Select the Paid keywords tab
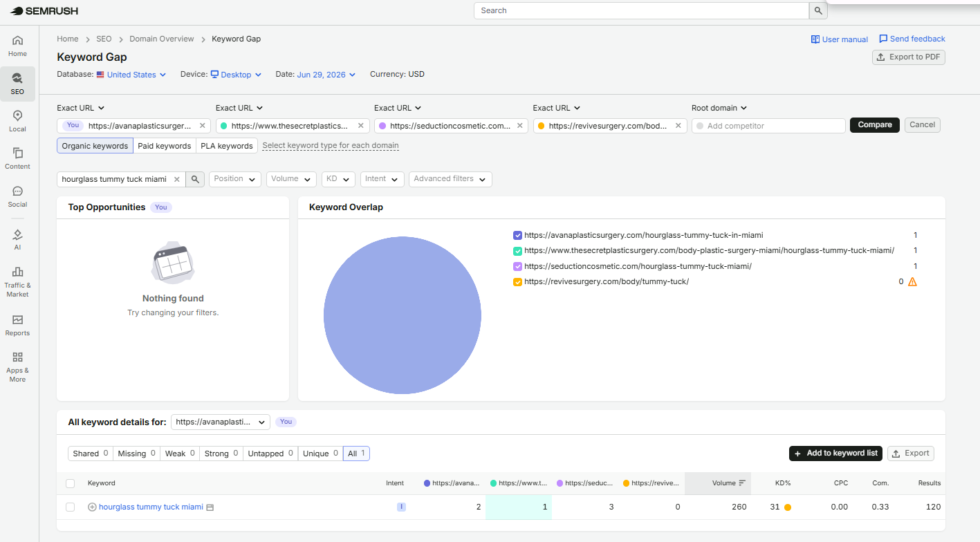 click(165, 146)
